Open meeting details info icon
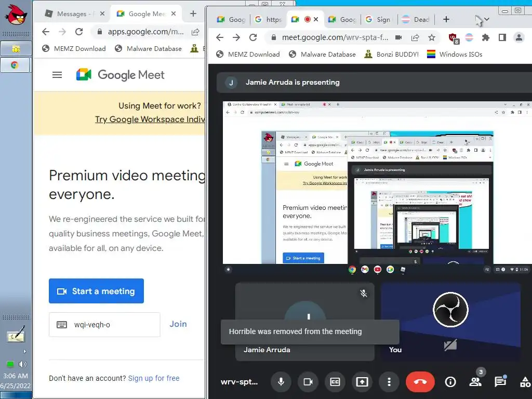This screenshot has height=399, width=532. click(450, 382)
